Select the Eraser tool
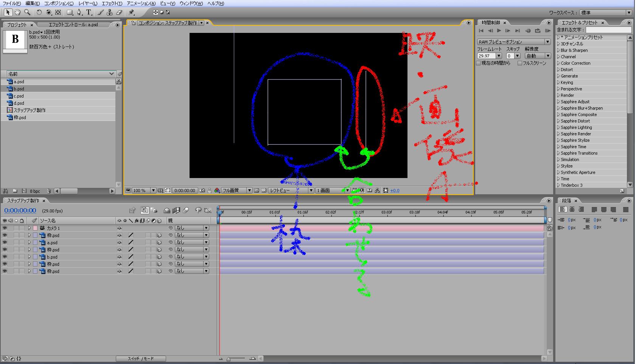636x364 pixels. tap(119, 12)
